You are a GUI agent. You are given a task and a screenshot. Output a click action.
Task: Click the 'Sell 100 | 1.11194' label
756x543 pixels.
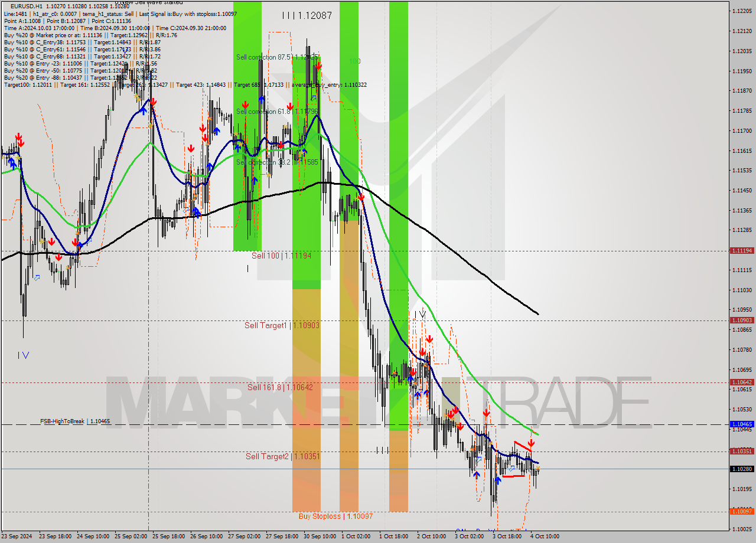(x=281, y=256)
